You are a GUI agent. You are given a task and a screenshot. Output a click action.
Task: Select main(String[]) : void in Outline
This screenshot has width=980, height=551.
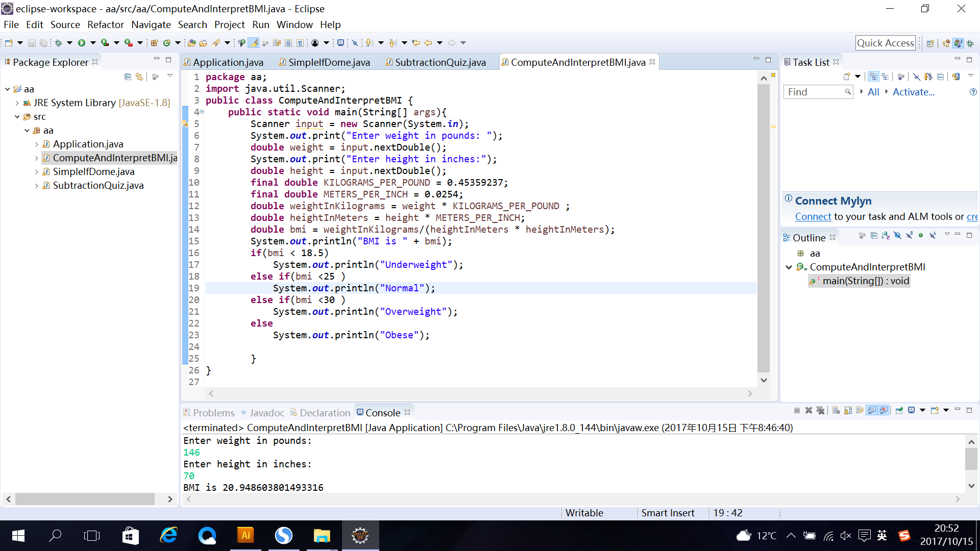pyautogui.click(x=859, y=281)
